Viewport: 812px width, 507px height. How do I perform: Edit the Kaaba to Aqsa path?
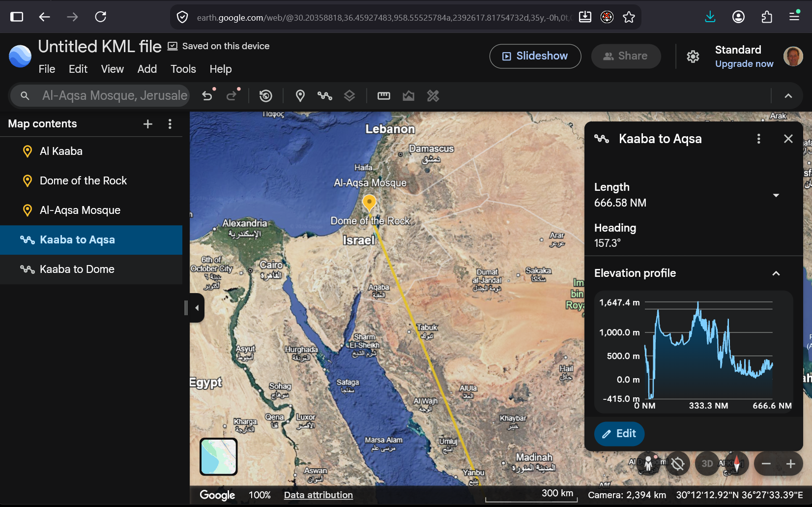coord(619,434)
